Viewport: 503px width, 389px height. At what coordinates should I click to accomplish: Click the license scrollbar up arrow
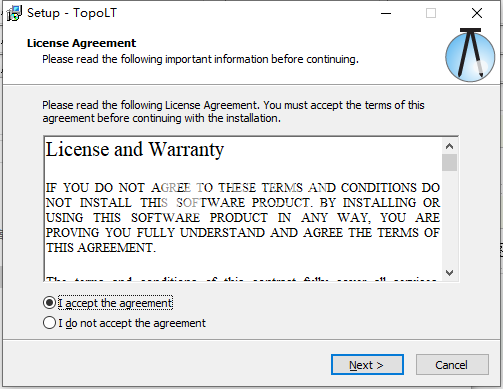[x=449, y=146]
